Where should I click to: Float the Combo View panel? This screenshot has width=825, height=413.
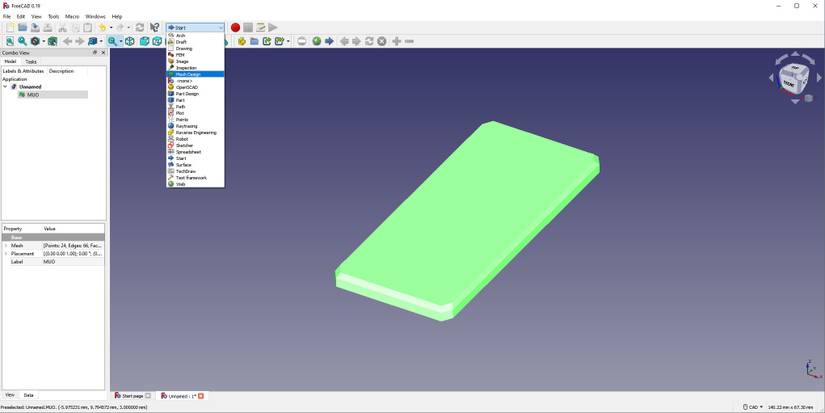(95, 53)
